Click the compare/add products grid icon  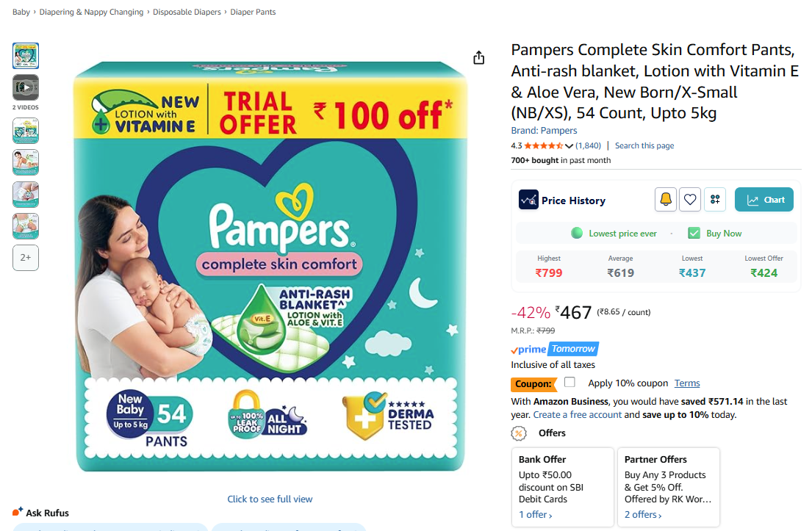[714, 199]
